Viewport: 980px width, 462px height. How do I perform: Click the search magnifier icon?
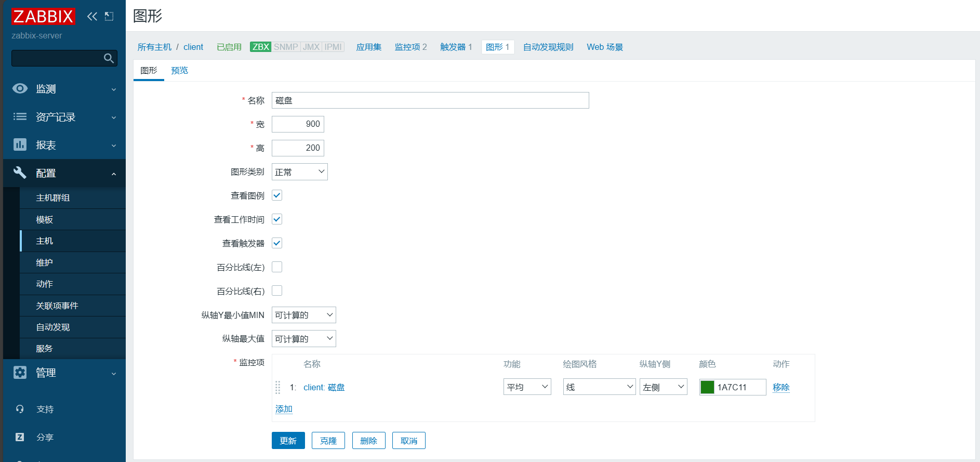[x=109, y=58]
